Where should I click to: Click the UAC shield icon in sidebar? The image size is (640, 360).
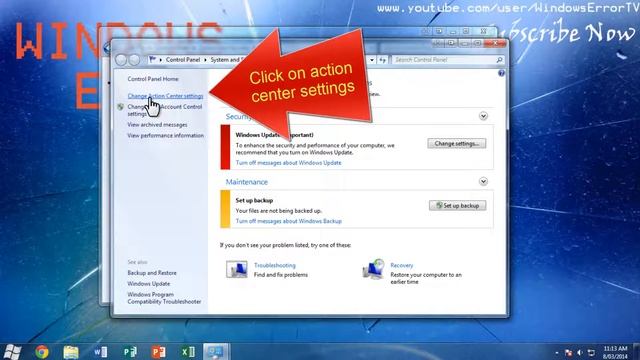pos(120,107)
